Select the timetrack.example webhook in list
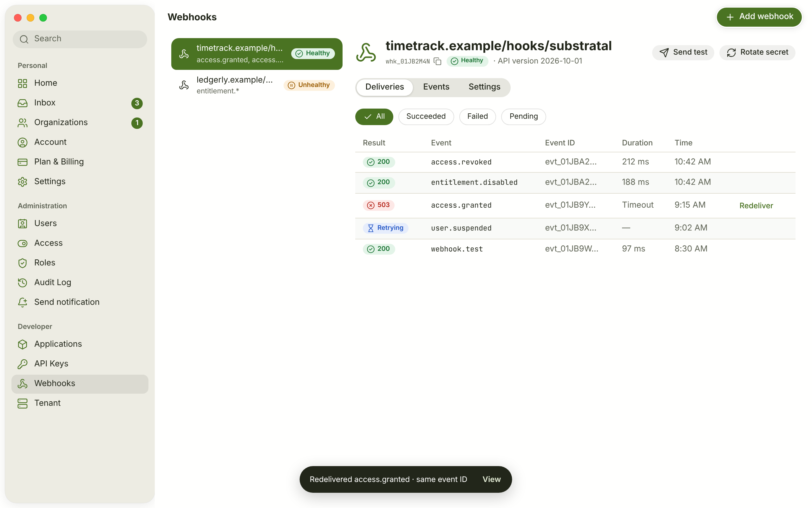 tap(257, 54)
